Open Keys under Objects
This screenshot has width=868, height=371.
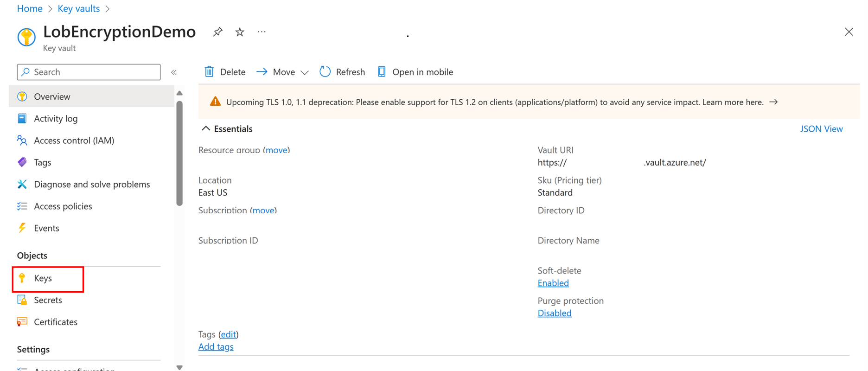click(43, 278)
